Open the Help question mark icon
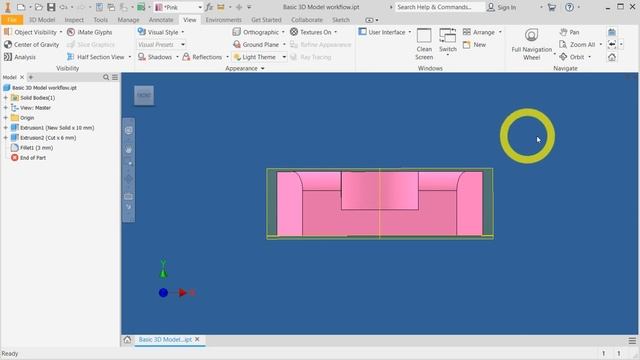 pos(569,7)
